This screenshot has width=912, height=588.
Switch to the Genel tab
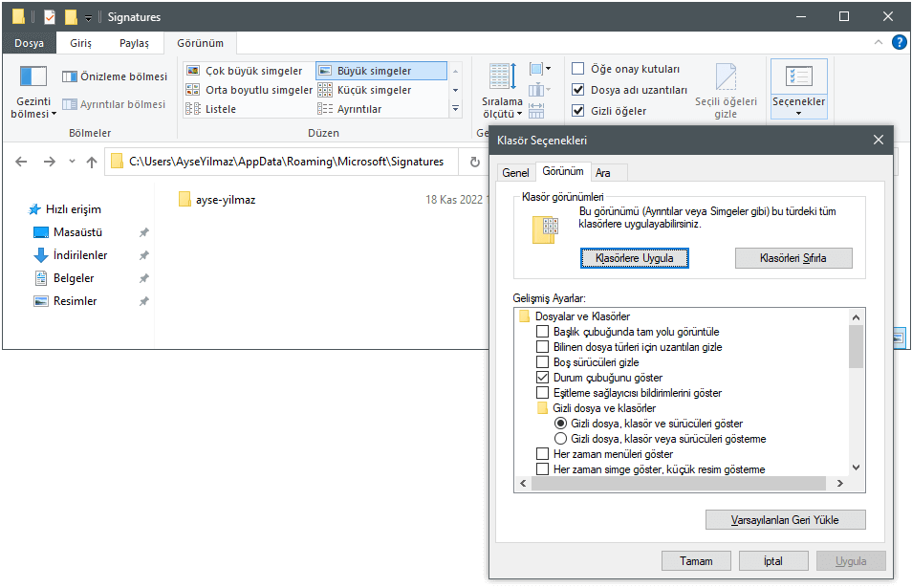tap(515, 173)
